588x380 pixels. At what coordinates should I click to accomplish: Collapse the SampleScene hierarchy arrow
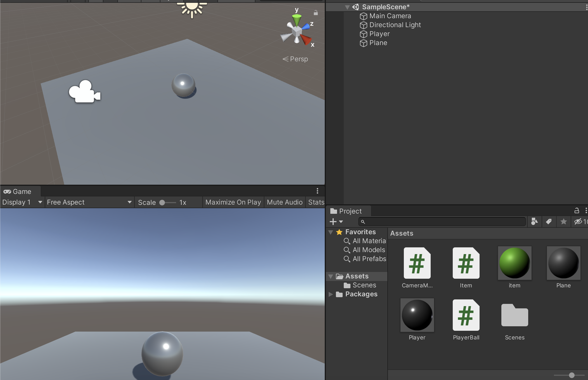click(x=347, y=7)
